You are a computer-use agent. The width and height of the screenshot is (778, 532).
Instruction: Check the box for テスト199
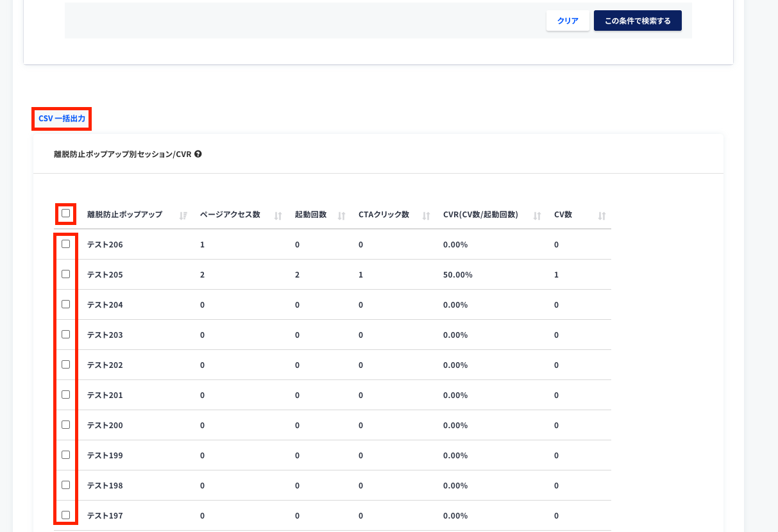[x=65, y=454]
